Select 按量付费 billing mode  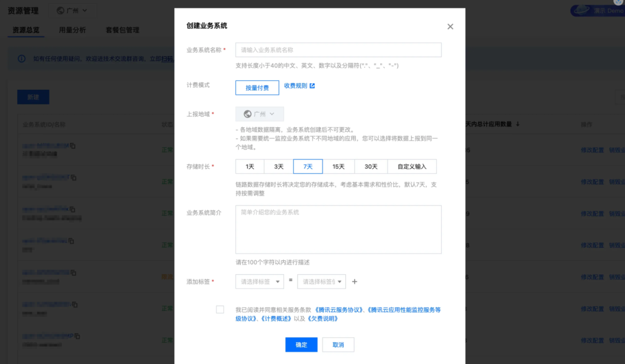point(257,88)
